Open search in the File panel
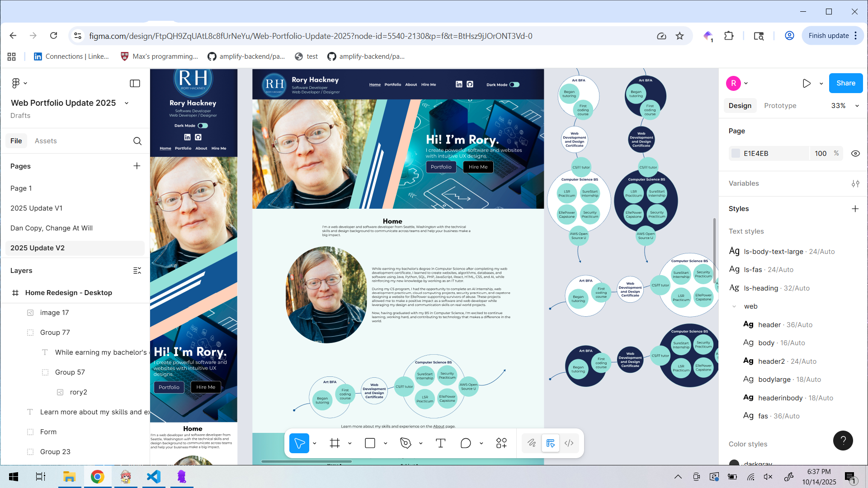The image size is (868, 488). click(137, 141)
